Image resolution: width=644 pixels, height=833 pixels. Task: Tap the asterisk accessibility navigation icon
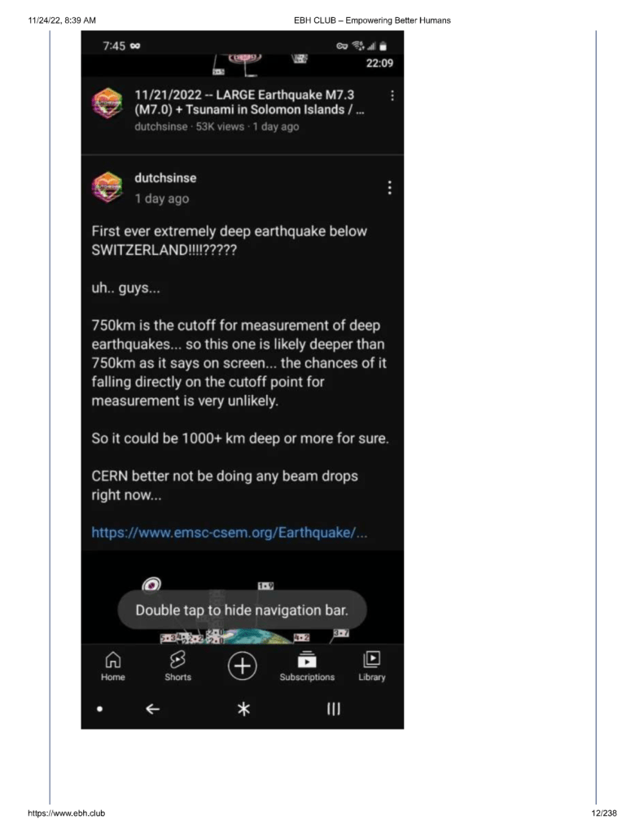pyautogui.click(x=243, y=709)
